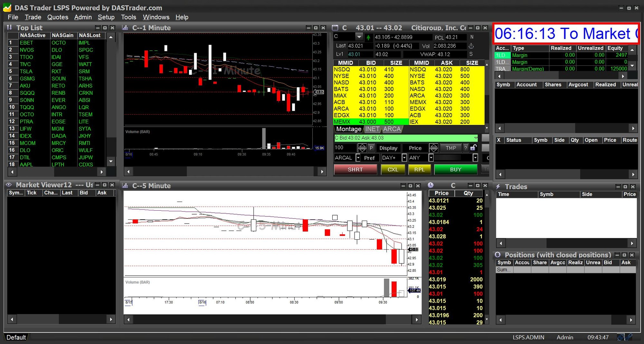The height and width of the screenshot is (344, 644).
Task: Toggle the padlock icon in the order entry panel
Action: [x=473, y=148]
